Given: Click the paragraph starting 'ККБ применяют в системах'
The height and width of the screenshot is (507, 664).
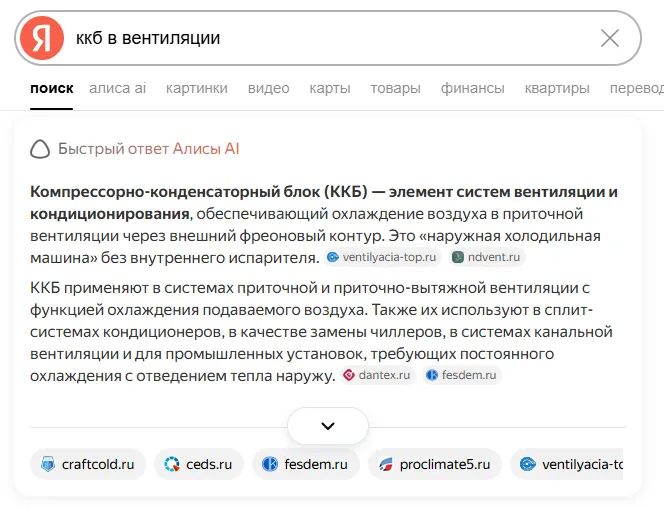Looking at the screenshot, I should pos(321,332).
